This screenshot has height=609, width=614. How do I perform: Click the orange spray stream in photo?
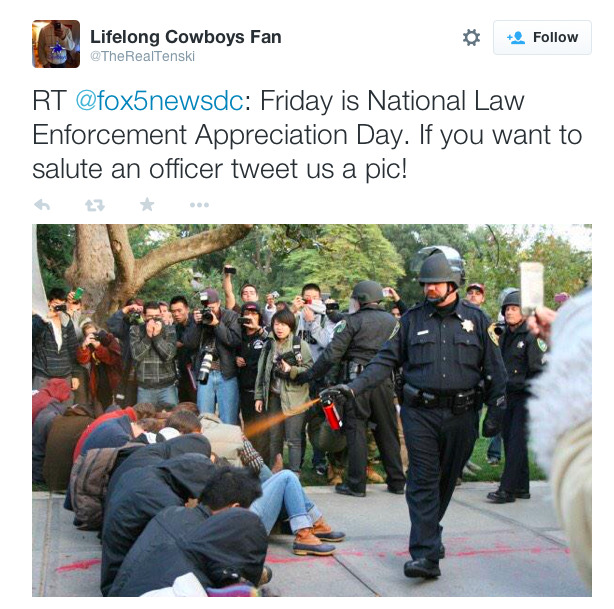(x=280, y=418)
